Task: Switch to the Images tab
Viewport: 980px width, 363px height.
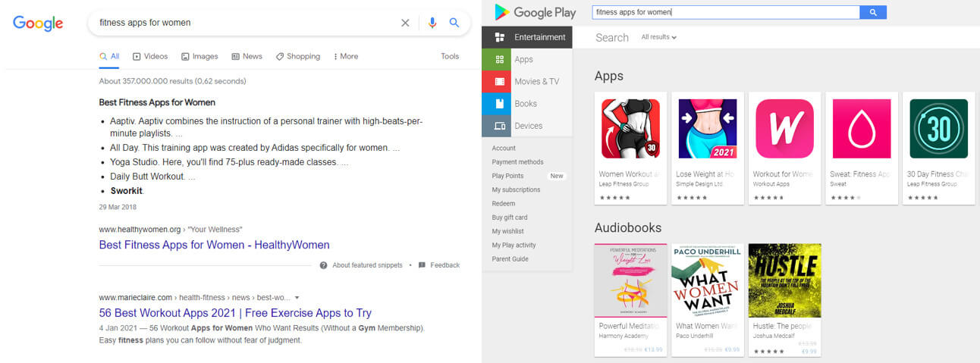Action: (199, 56)
